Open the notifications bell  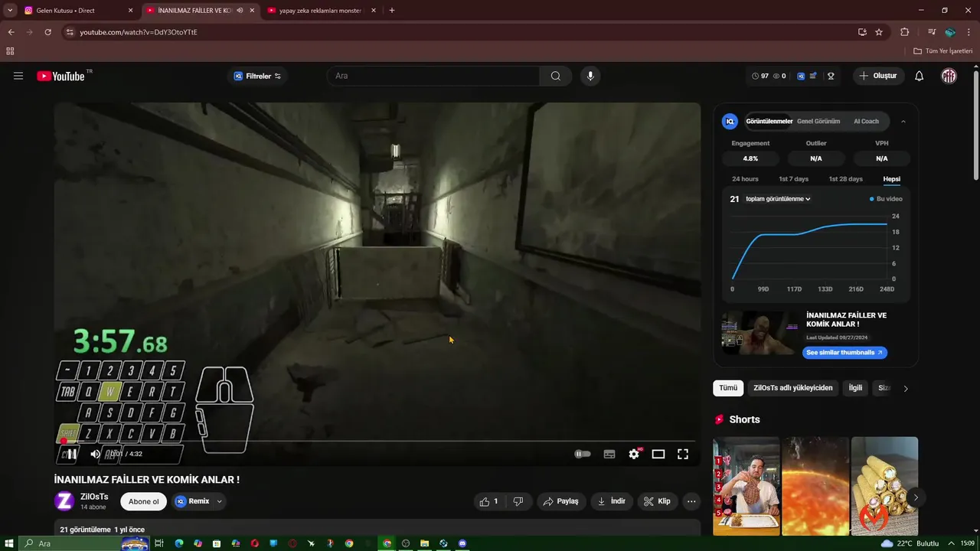[x=920, y=76]
